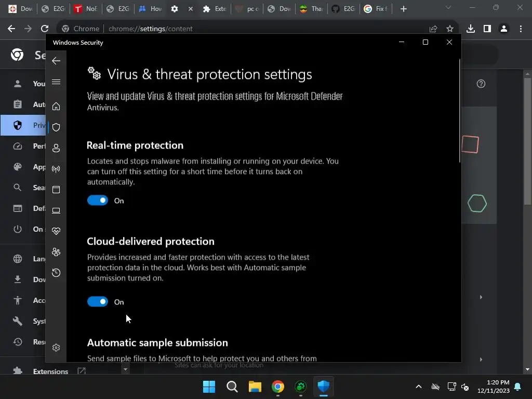Open File Explorer from taskbar
This screenshot has width=532, height=399.
(255, 387)
